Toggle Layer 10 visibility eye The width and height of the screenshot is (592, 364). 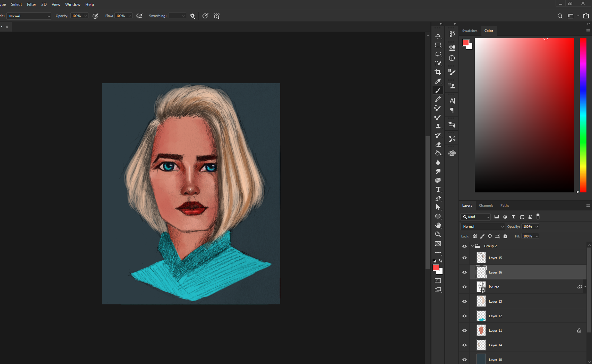(x=464, y=360)
